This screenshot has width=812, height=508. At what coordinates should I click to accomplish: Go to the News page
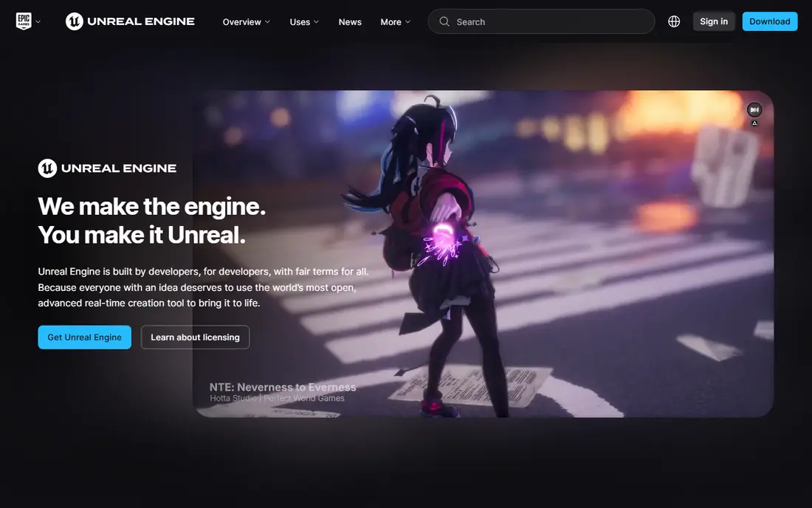click(x=350, y=21)
